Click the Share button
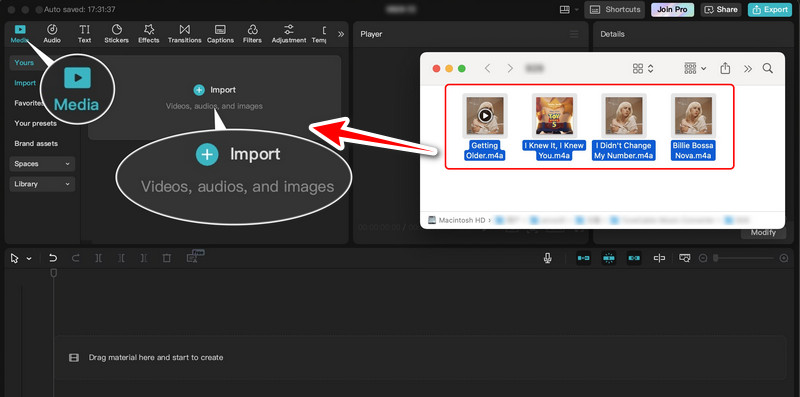The width and height of the screenshot is (800, 397). pyautogui.click(x=721, y=10)
